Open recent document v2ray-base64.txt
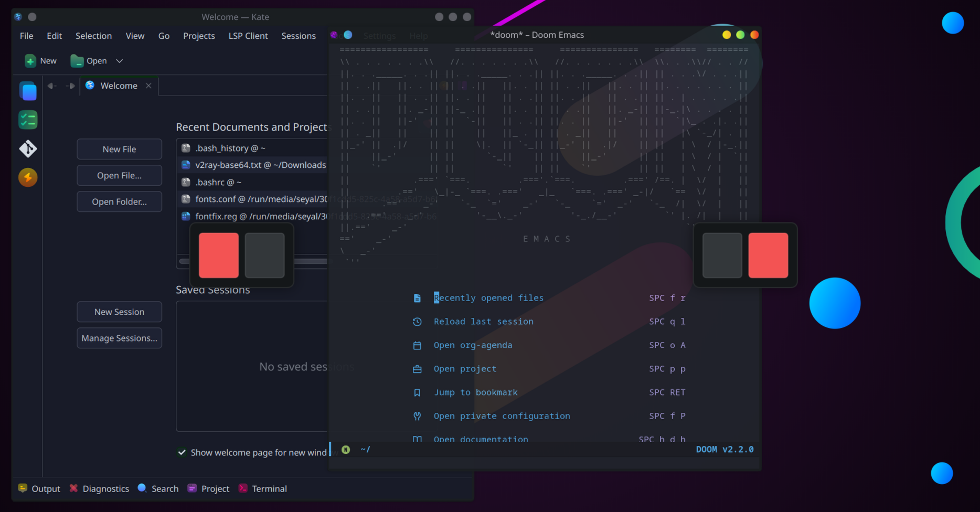This screenshot has width=980, height=512. (252, 165)
